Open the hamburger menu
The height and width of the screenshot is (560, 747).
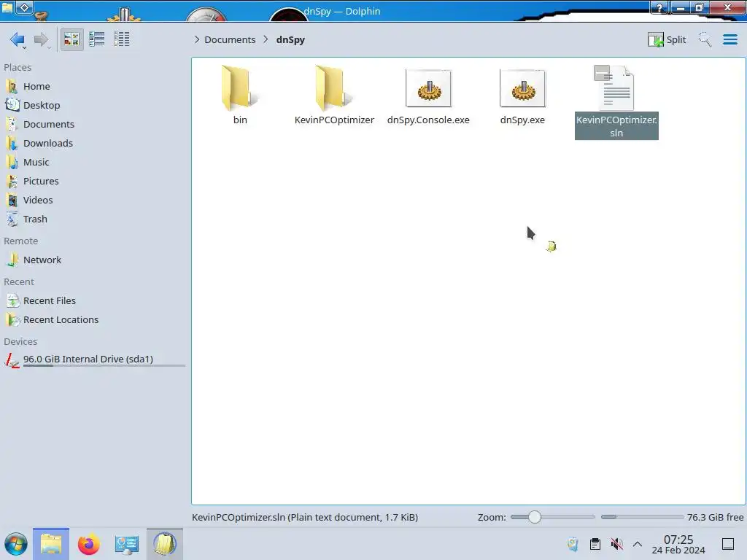729,39
